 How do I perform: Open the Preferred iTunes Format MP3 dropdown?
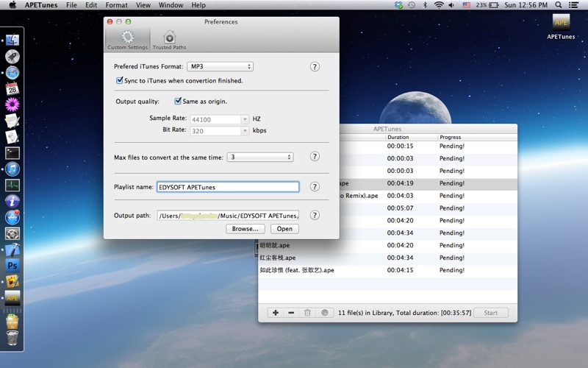click(x=220, y=67)
